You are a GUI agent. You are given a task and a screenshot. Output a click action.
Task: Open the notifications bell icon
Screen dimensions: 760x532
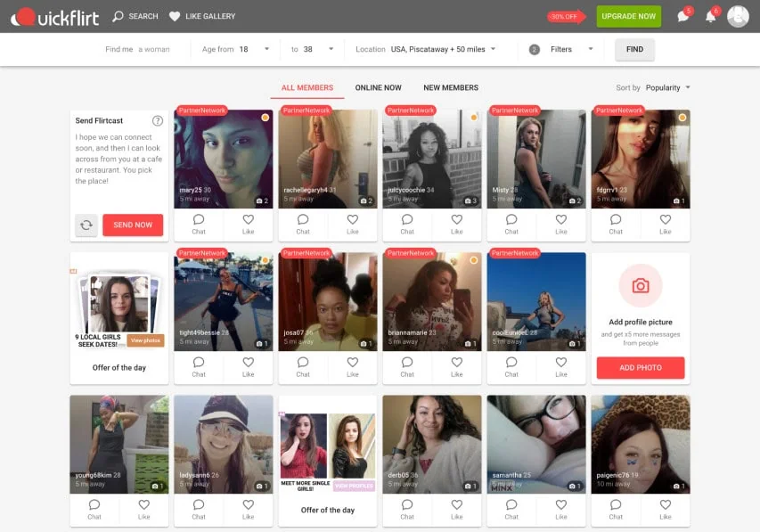(x=710, y=17)
